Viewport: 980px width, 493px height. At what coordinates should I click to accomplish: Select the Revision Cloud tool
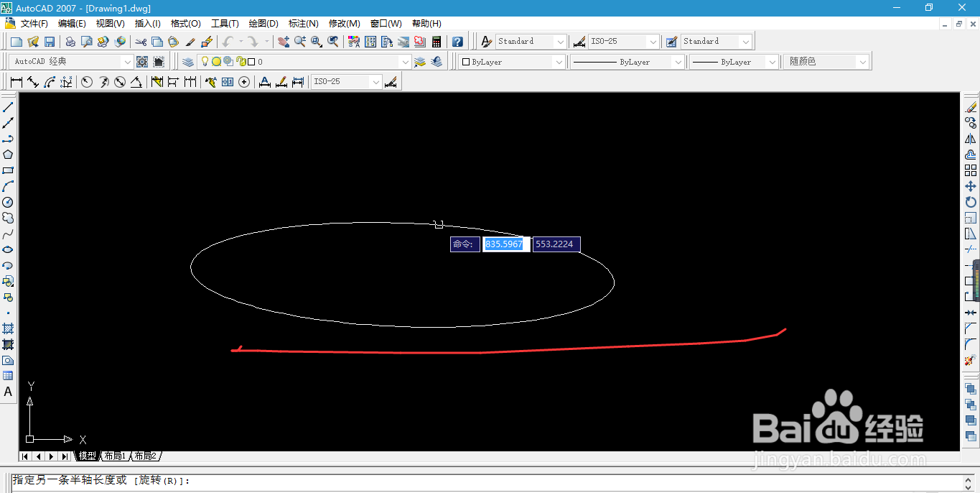8,218
